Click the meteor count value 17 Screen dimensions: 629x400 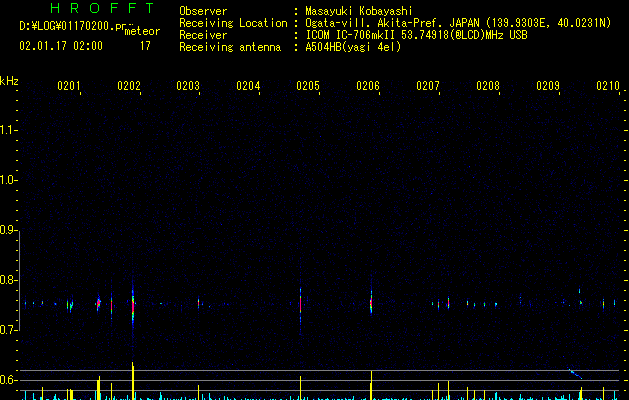(x=145, y=46)
